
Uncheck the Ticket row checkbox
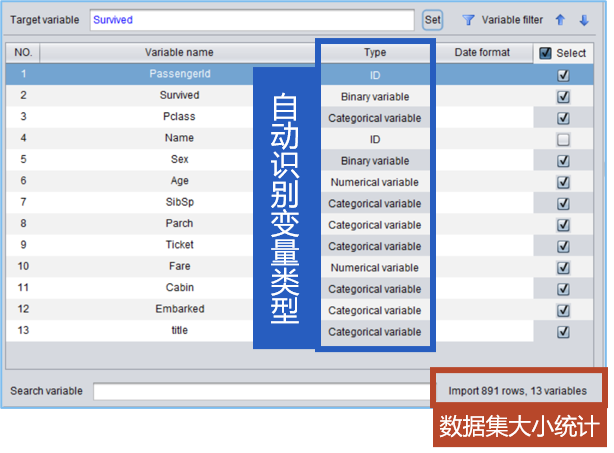[x=563, y=246]
